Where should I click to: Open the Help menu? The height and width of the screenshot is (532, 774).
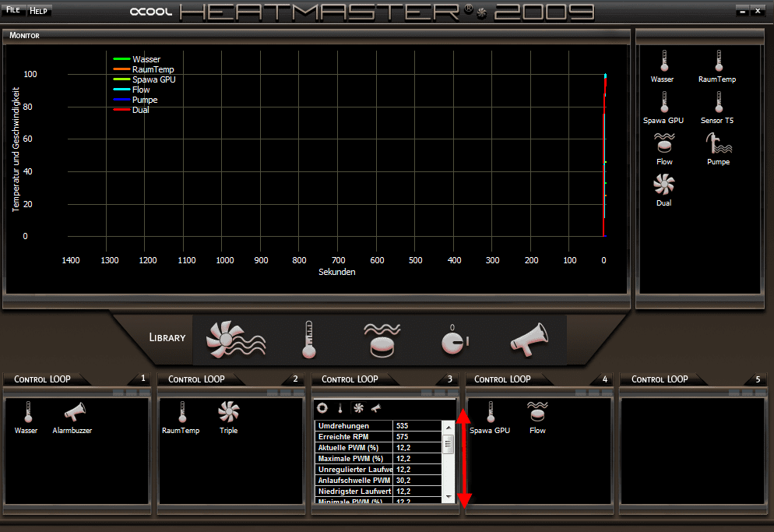pyautogui.click(x=38, y=10)
